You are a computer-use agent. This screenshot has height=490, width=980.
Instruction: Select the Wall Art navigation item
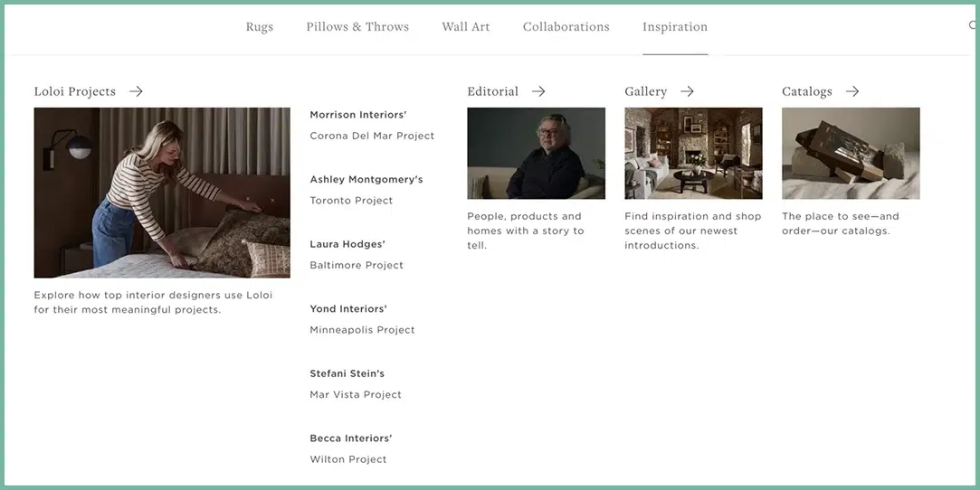pos(465,27)
